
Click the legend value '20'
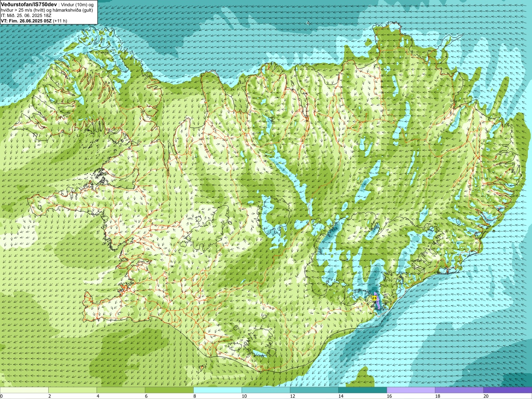[486, 397]
